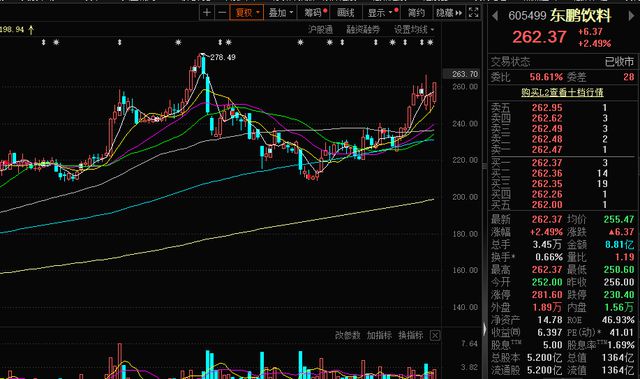
Task: Open the 叠加 overlay dropdown
Action: coord(281,13)
